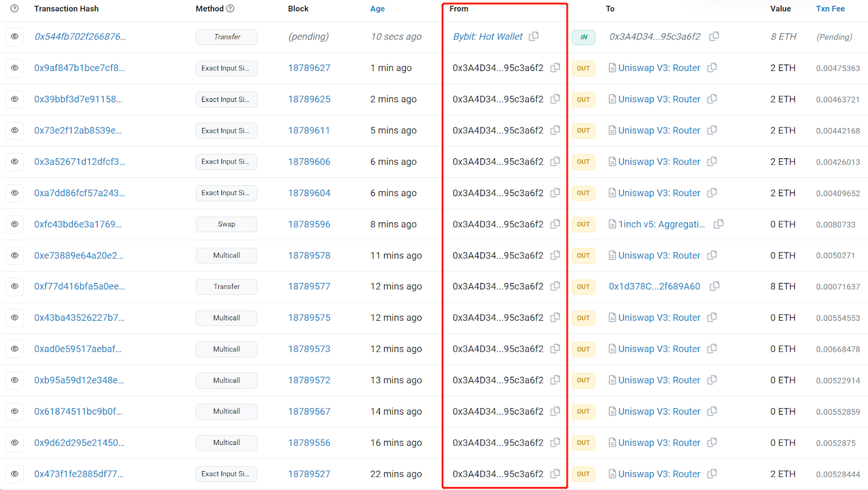Image resolution: width=868 pixels, height=490 pixels.
Task: Switch Txn Fee column display
Action: click(x=830, y=9)
